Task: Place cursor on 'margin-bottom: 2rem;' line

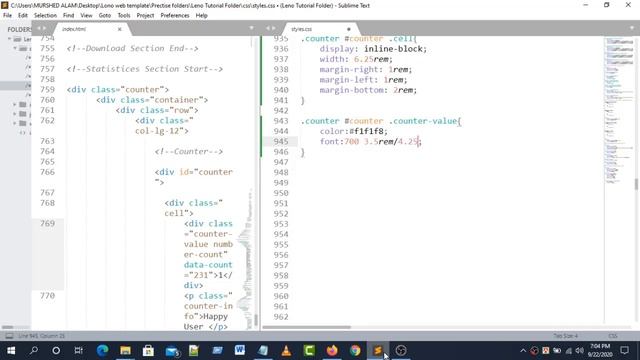Action: 368,90
